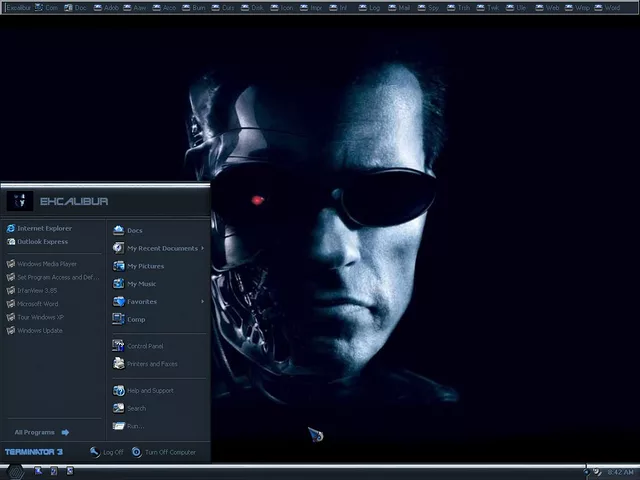Viewport: 640px width, 480px height.
Task: Open Internet Explorer from the Start menu
Action: tap(44, 229)
